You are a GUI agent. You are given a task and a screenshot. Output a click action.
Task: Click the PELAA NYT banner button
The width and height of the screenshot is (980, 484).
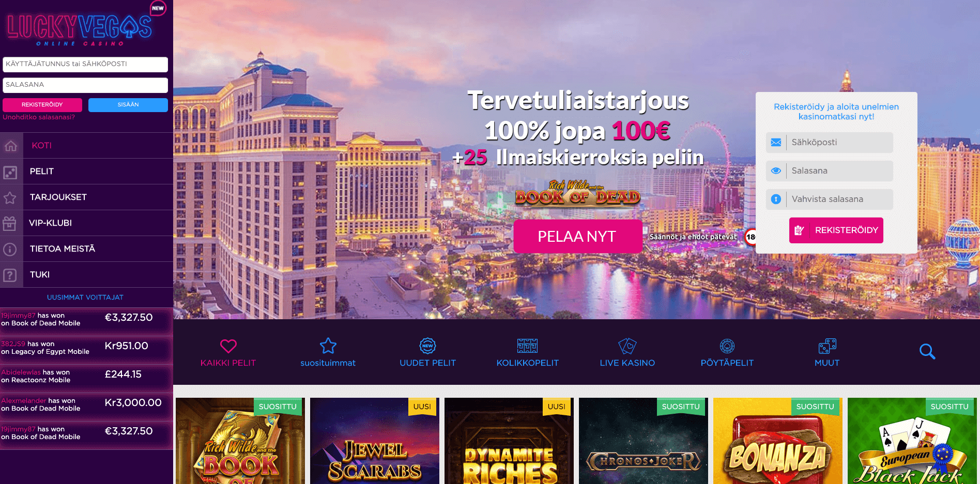coord(578,237)
